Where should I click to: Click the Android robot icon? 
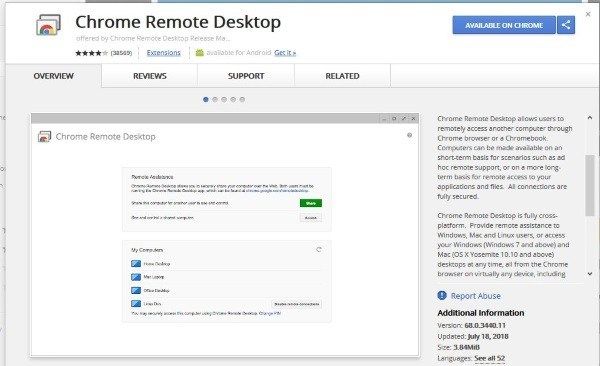199,52
